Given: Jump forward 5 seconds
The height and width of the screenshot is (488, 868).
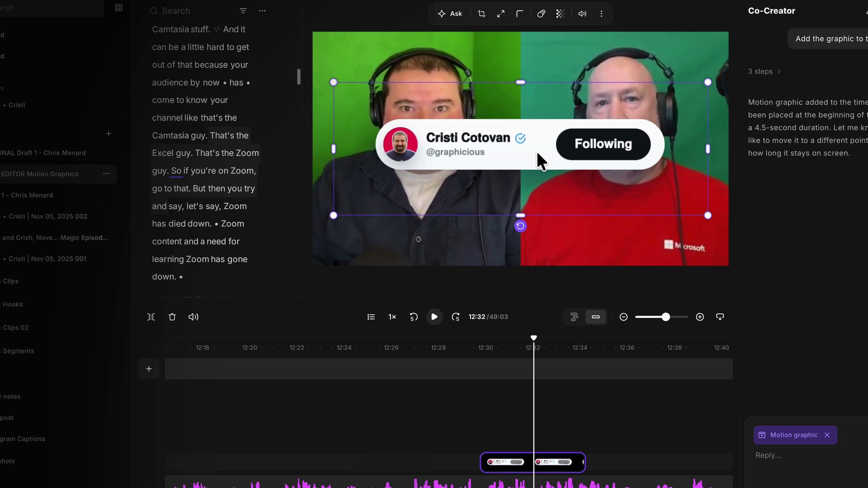Looking at the screenshot, I should [455, 317].
